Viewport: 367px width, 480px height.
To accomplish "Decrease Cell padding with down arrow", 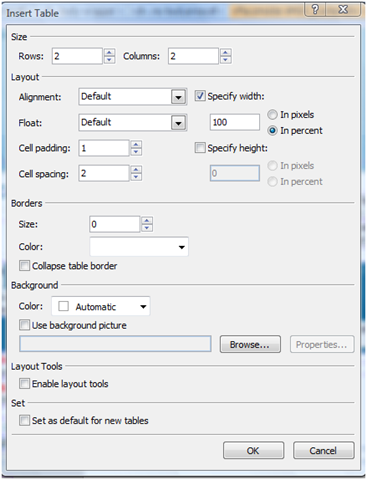I will click(x=136, y=152).
